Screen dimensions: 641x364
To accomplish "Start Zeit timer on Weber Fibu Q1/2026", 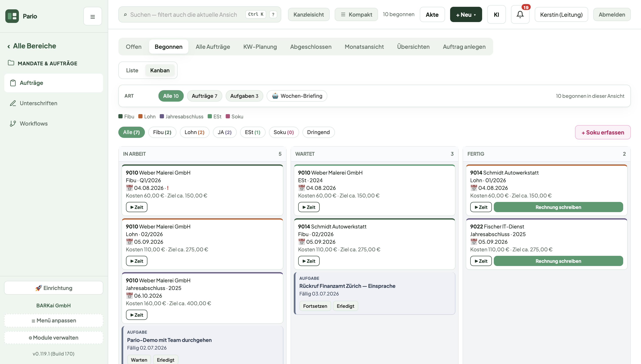I will coord(137,207).
